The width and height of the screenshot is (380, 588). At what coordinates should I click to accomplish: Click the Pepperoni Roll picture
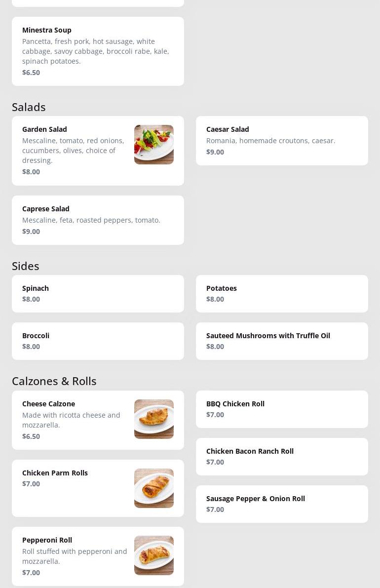pyautogui.click(x=153, y=555)
